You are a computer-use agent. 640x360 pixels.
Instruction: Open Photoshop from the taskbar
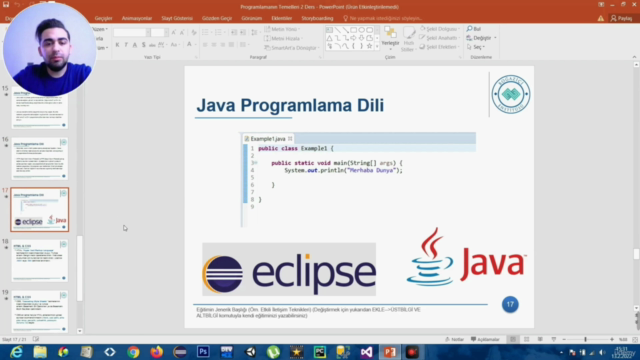(203, 351)
